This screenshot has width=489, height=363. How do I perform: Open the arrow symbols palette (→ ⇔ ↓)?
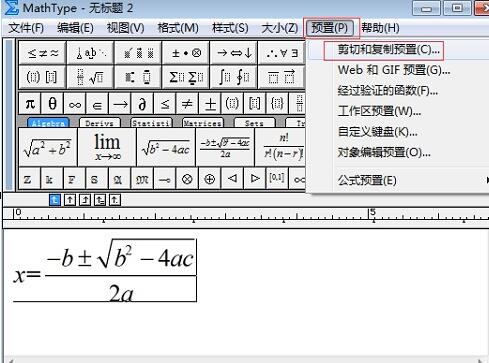[x=234, y=53]
